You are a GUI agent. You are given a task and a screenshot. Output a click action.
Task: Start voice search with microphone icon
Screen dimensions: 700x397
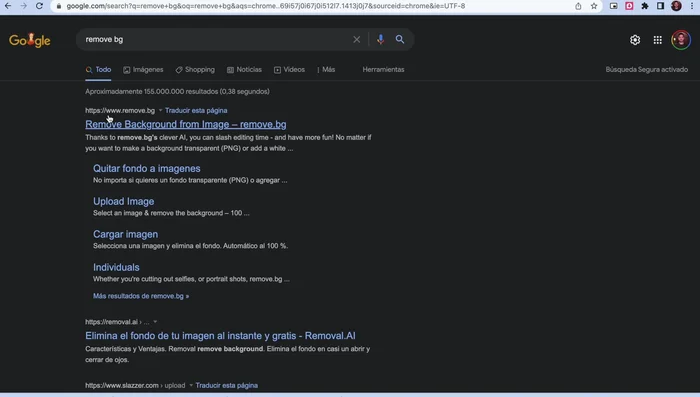pyautogui.click(x=380, y=40)
